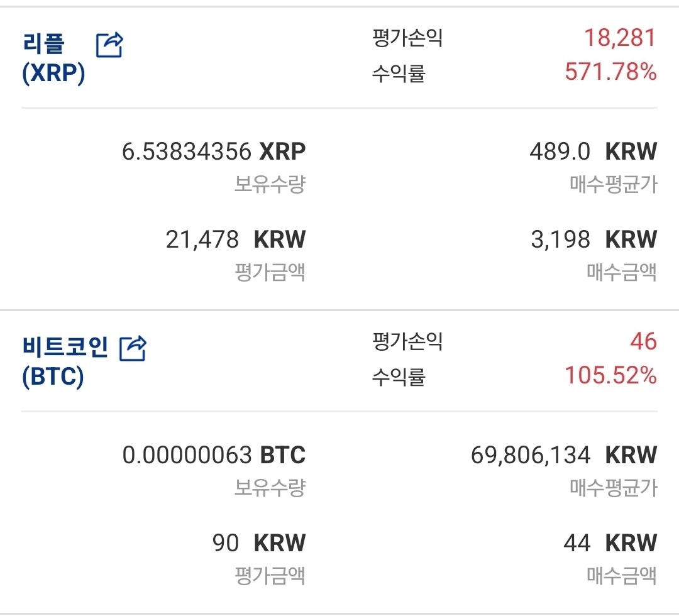The width and height of the screenshot is (679, 616).
Task: Tap the share icon next to 리플
Action: [x=109, y=45]
